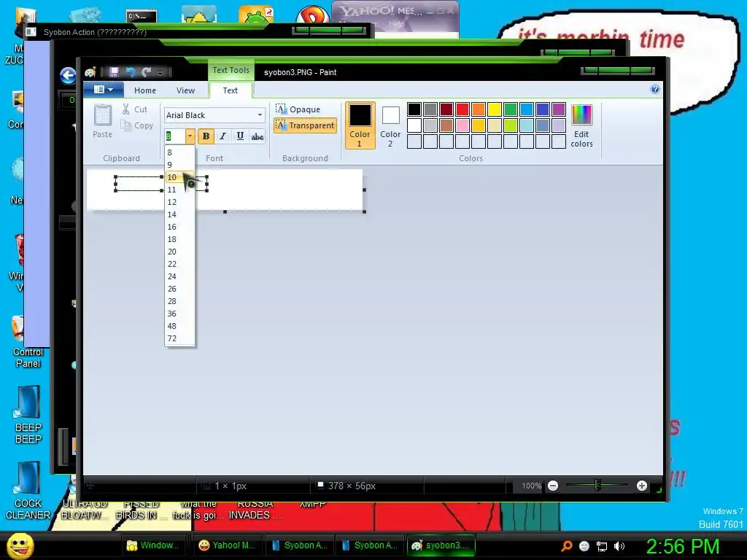Choose font size 72 from list
747x560 pixels.
click(x=179, y=338)
